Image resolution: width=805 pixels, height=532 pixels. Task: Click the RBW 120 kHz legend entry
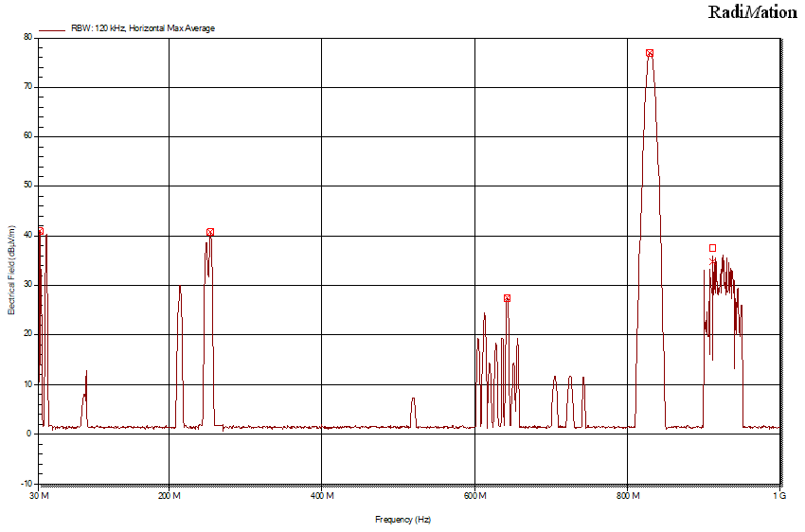tap(143, 28)
